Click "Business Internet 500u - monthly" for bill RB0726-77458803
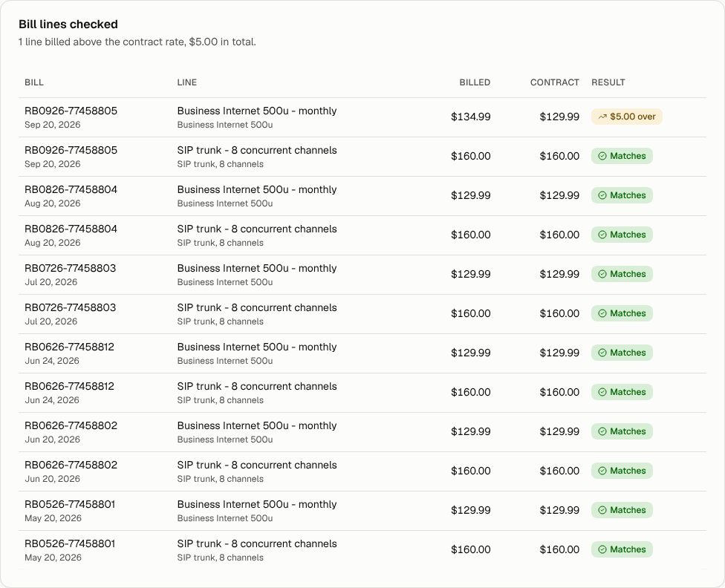The height and width of the screenshot is (588, 725). (x=257, y=268)
